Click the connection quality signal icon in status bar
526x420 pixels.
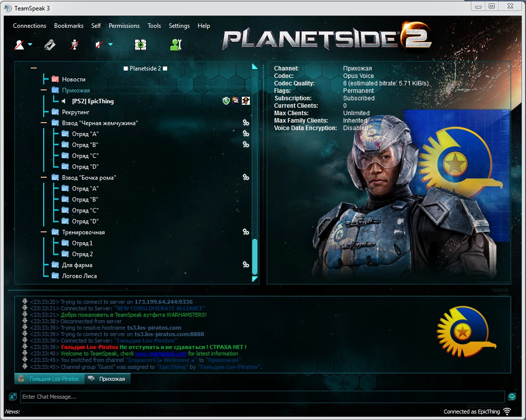click(507, 412)
